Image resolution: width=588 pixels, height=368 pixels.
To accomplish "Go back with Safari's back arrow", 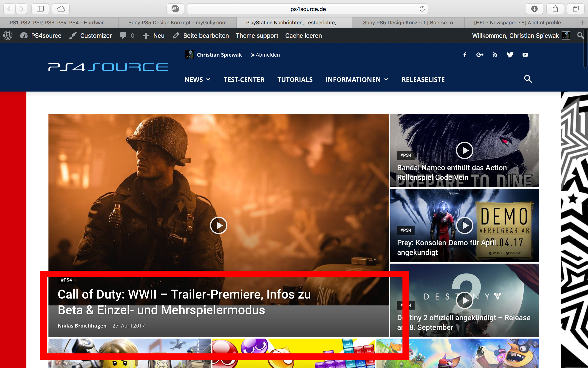I will coord(9,9).
